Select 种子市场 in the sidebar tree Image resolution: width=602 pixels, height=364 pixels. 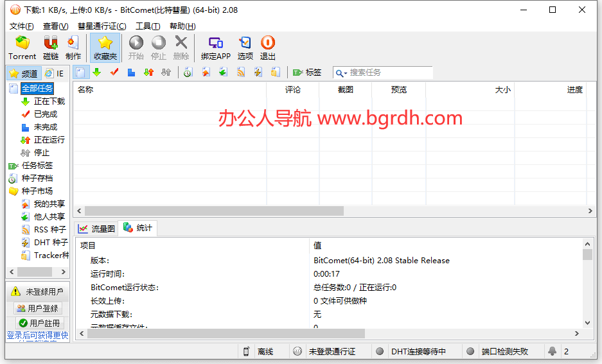pos(37,191)
